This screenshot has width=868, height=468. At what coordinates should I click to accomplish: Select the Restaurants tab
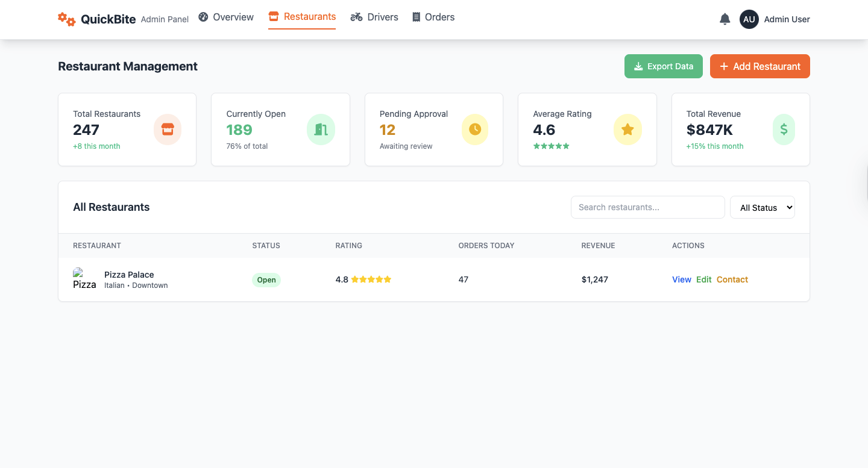(x=302, y=17)
